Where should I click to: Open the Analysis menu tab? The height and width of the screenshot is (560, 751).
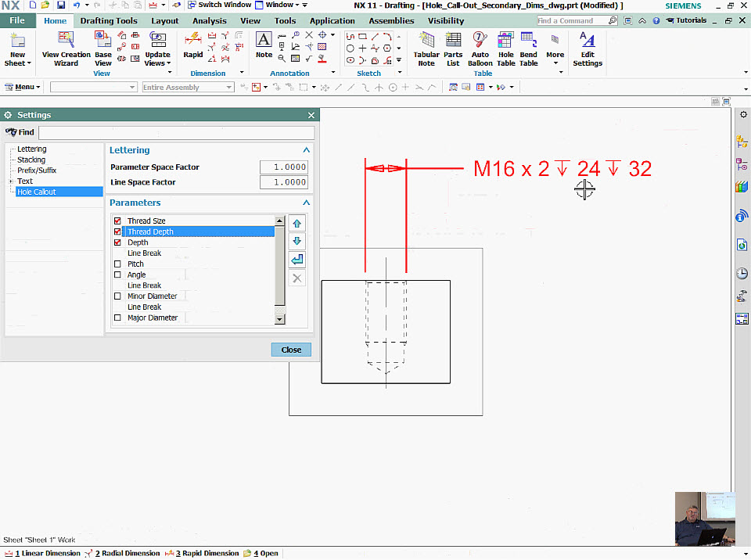point(209,20)
